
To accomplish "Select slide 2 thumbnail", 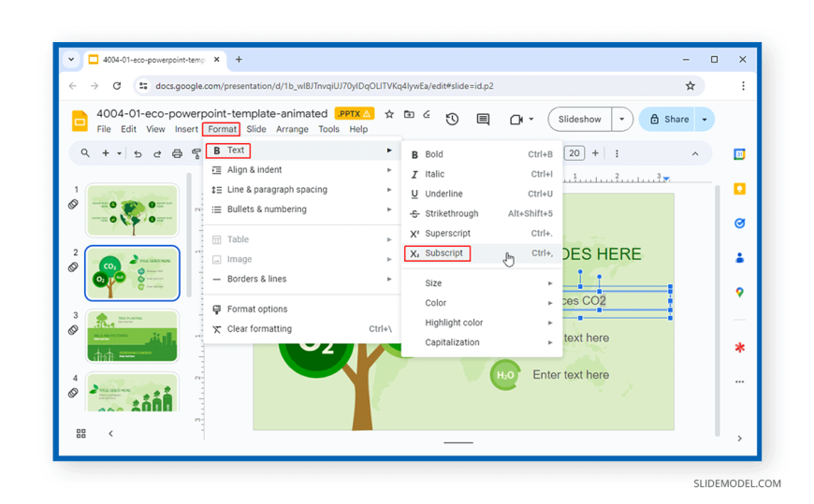I will [x=132, y=274].
